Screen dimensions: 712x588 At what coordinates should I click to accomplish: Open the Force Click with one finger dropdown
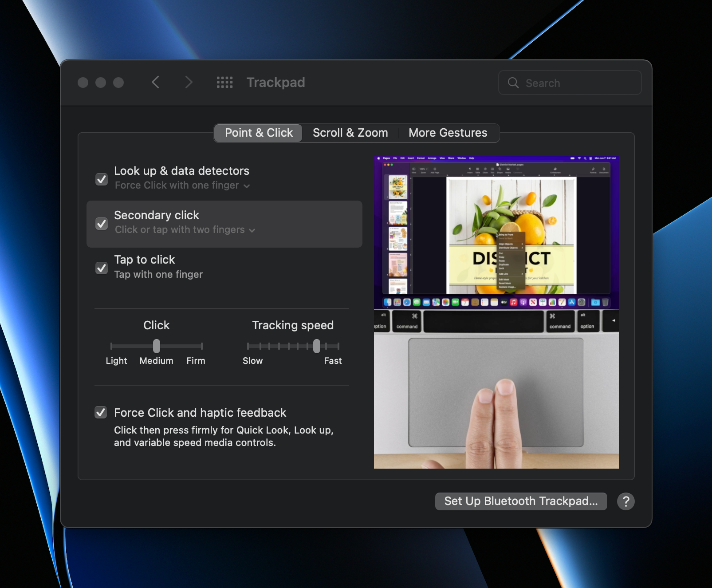click(x=247, y=186)
